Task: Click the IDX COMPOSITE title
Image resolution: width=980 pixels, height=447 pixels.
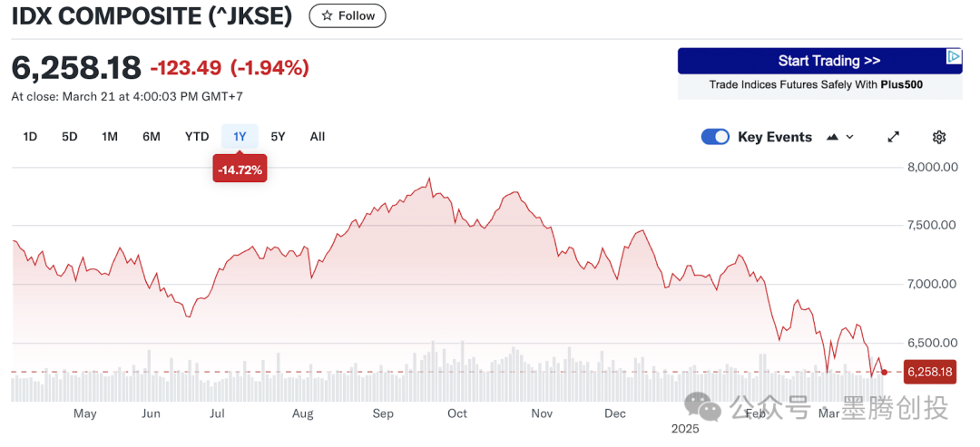Action: click(152, 16)
